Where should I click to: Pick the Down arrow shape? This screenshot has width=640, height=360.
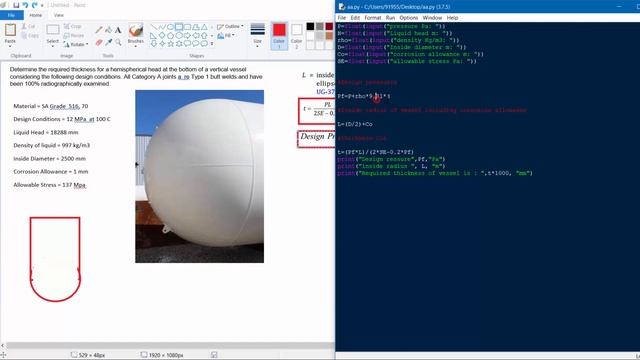[x=153, y=43]
